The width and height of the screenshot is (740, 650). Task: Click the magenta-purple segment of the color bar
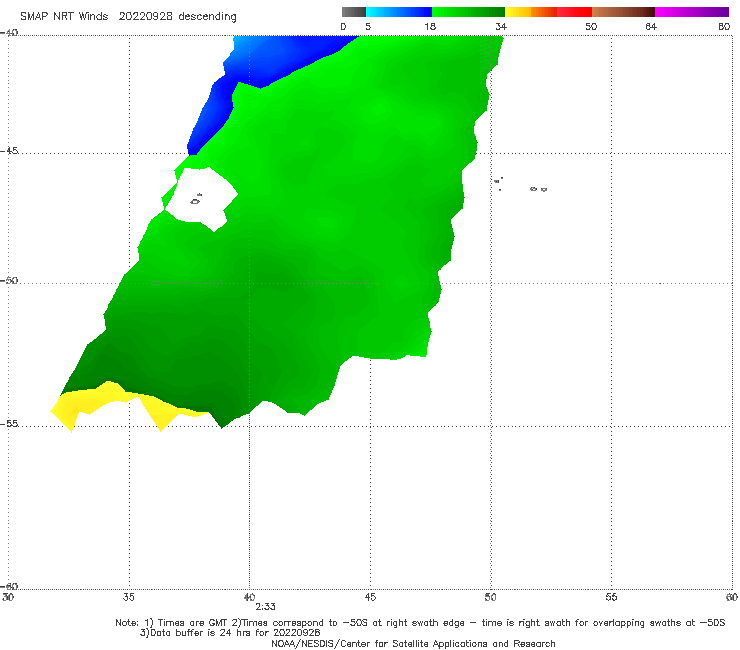coord(692,12)
